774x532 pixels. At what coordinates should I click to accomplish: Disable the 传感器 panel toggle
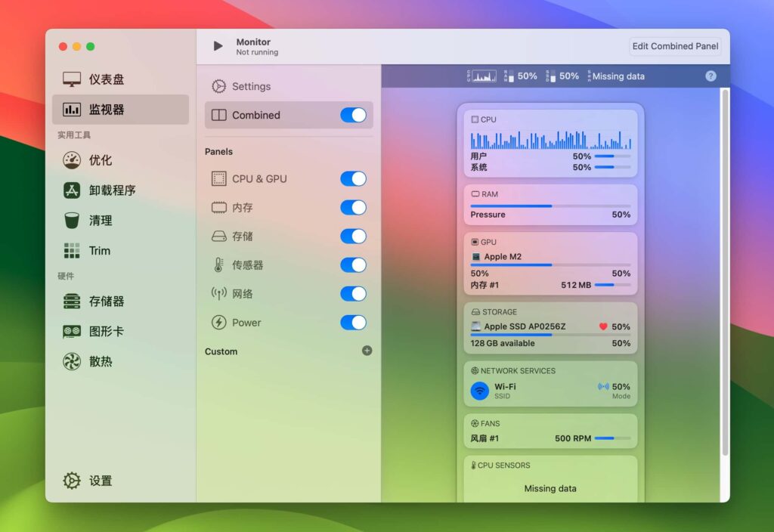click(353, 265)
